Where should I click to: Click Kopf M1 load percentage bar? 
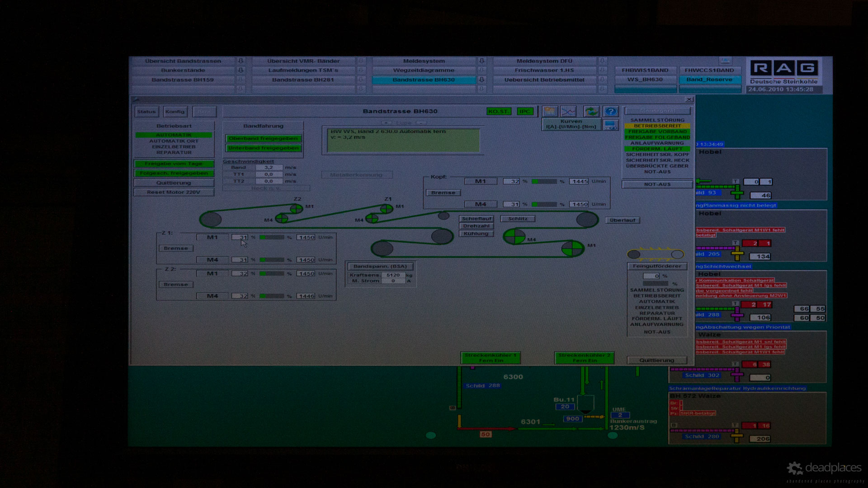click(544, 182)
